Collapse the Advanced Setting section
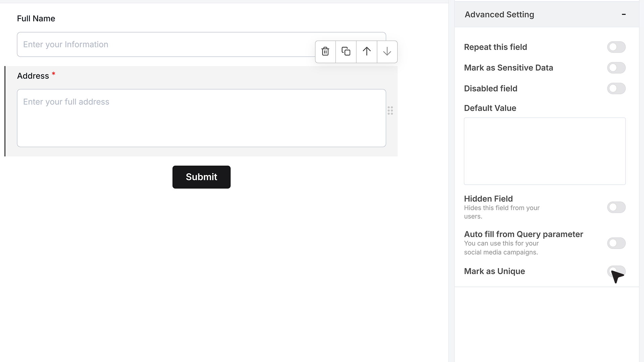This screenshot has width=644, height=362. [x=624, y=14]
